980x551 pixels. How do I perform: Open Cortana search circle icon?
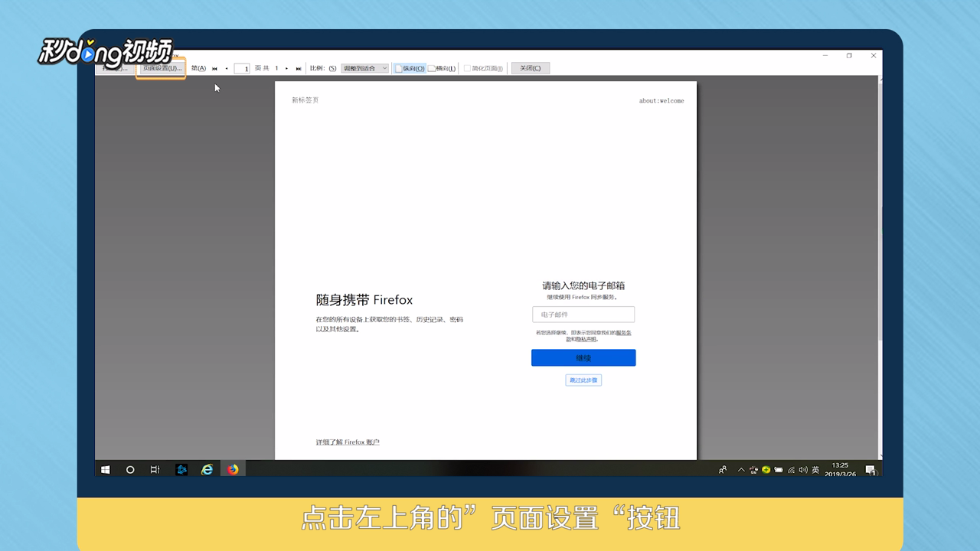[130, 469]
